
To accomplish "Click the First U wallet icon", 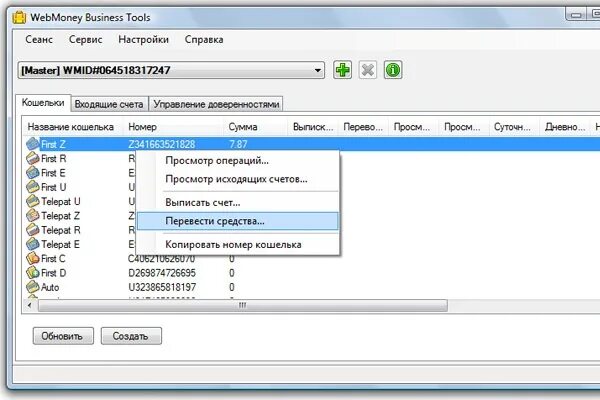I will click(33, 187).
